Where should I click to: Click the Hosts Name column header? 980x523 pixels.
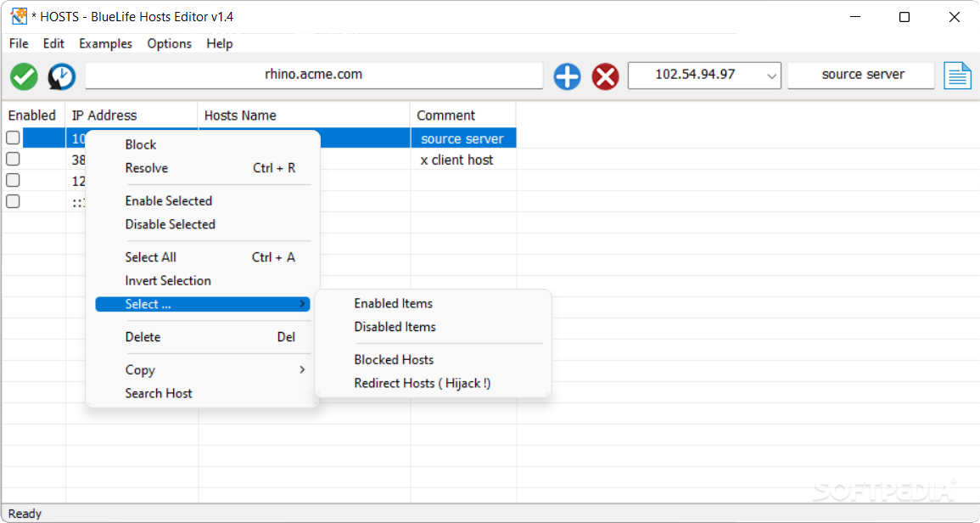click(x=305, y=115)
